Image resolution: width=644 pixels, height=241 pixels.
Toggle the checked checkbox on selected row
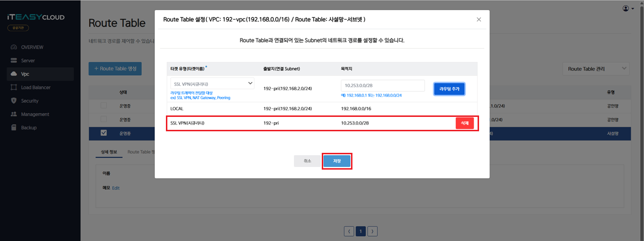coord(104,133)
